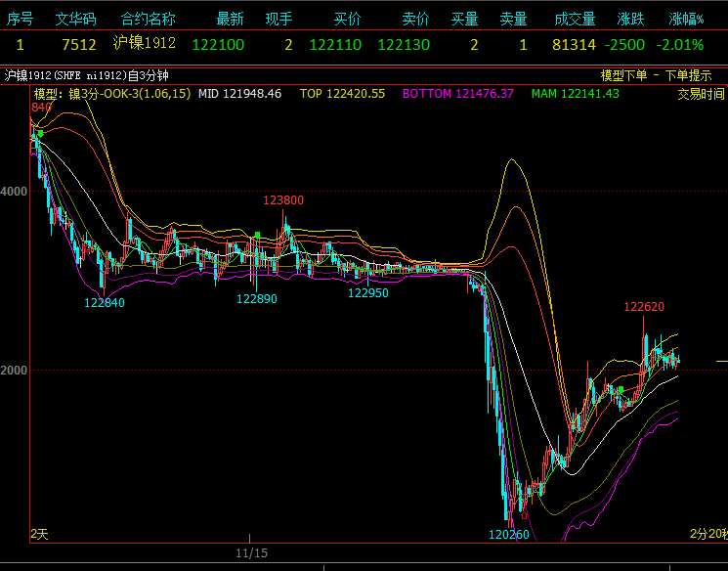The image size is (728, 571).
Task: Click the 涨幅% column header
Action: pos(686,19)
